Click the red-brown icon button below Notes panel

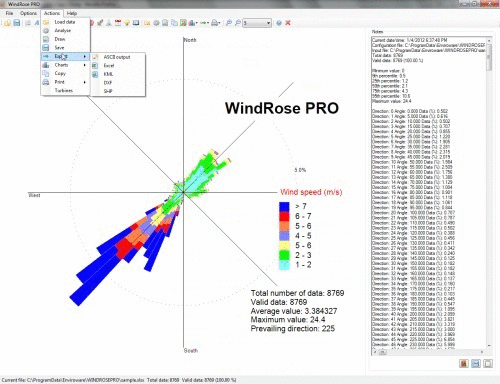coord(464,363)
